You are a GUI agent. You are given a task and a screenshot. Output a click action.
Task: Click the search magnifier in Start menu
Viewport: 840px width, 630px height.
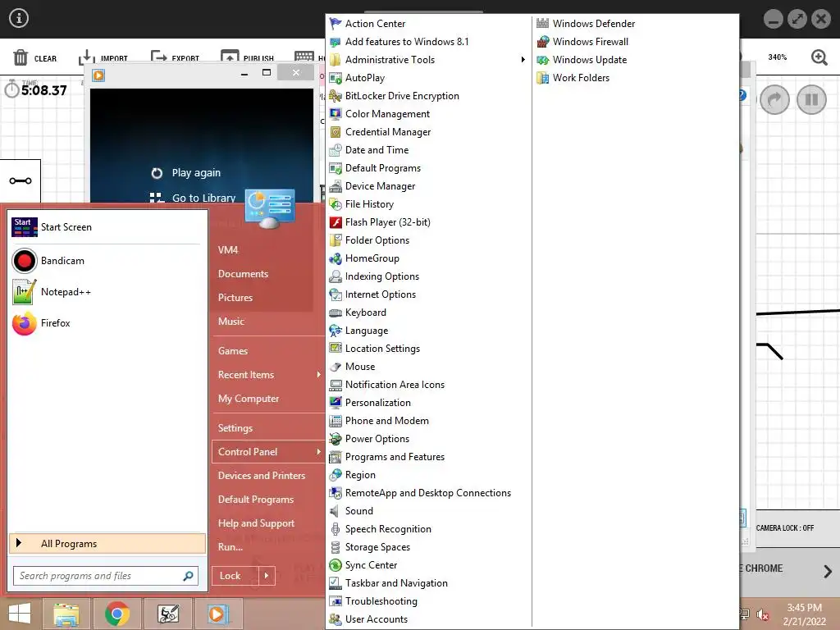[x=188, y=576]
